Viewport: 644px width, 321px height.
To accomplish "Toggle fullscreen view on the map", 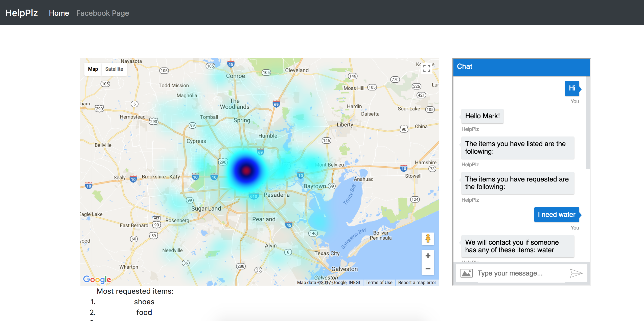I will click(x=427, y=68).
